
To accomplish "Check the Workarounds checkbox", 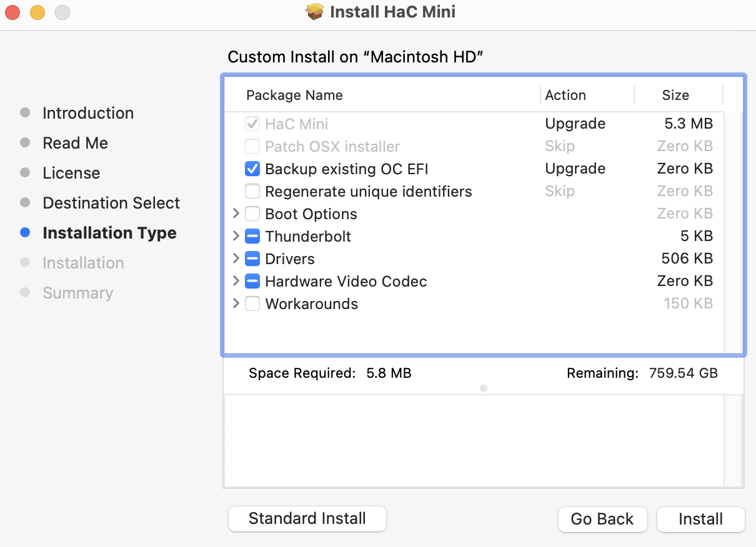I will pos(252,304).
